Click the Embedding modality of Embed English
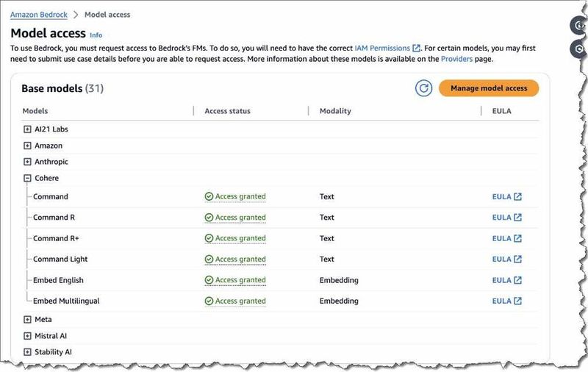The image size is (588, 372). (x=339, y=280)
